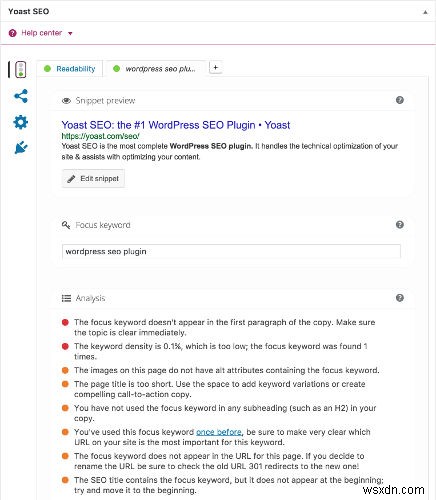Open help for Focus keyword section
The width and height of the screenshot is (436, 500).
(400, 225)
